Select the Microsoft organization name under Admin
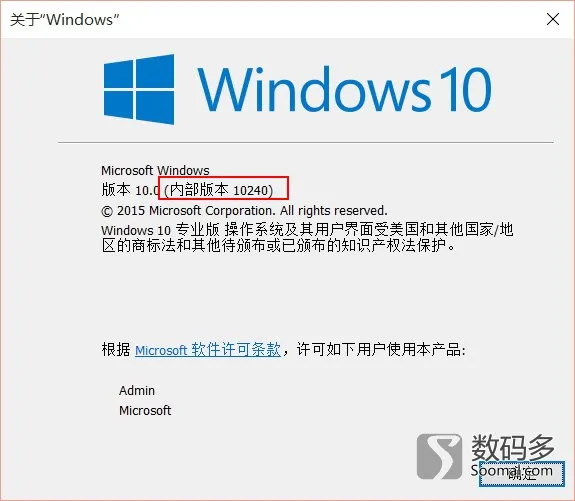This screenshot has height=501, width=575. pos(145,410)
